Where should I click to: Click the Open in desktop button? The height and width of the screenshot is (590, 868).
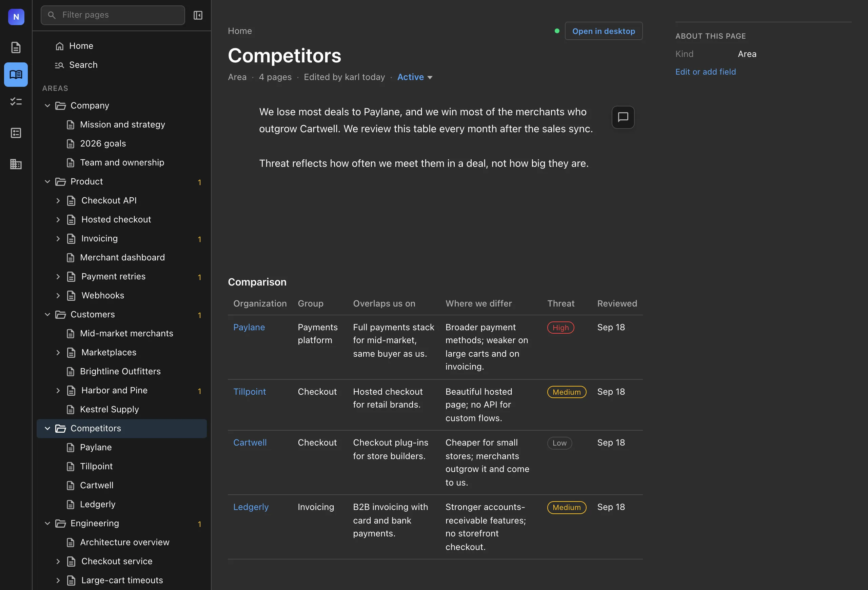tap(604, 31)
